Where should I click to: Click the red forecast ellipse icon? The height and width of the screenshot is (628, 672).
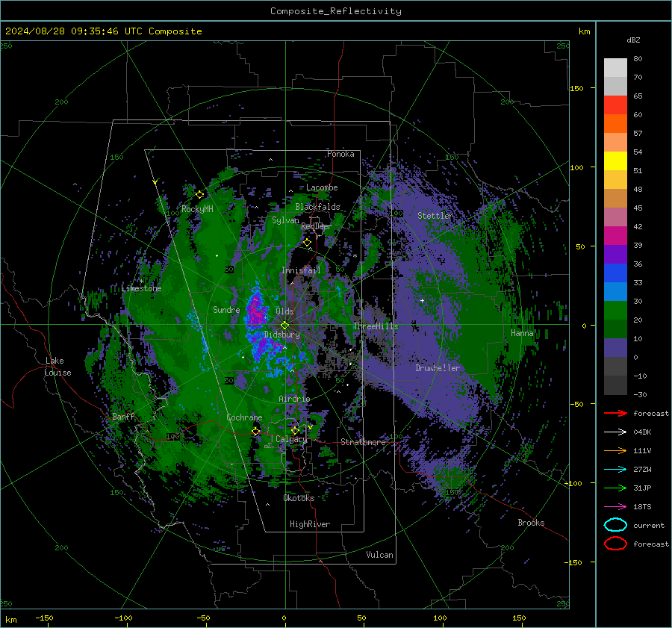click(615, 544)
